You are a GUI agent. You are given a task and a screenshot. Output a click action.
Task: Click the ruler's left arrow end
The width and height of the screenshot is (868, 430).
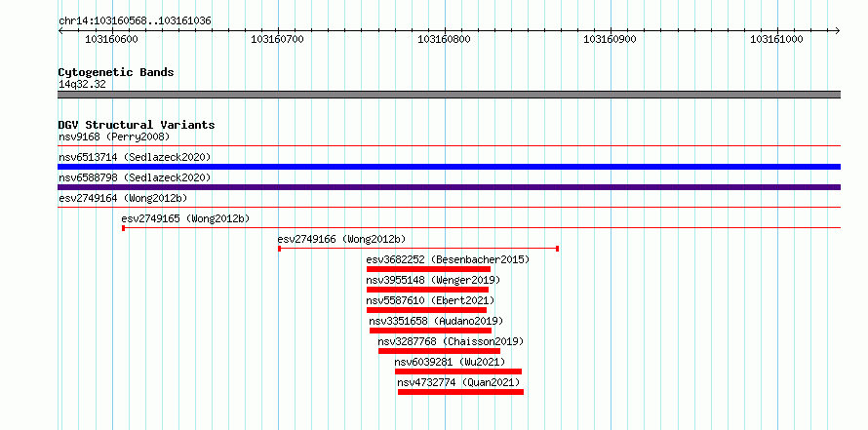tap(60, 30)
